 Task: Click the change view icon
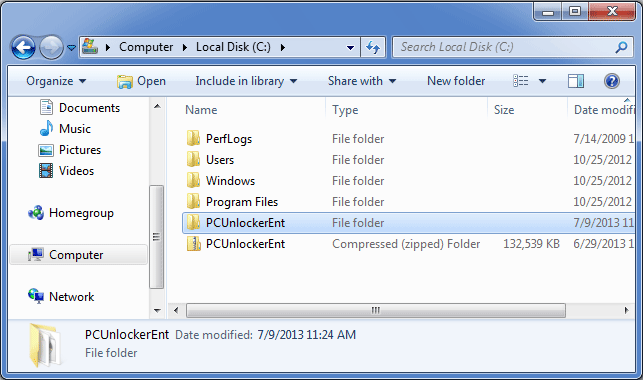tap(520, 81)
